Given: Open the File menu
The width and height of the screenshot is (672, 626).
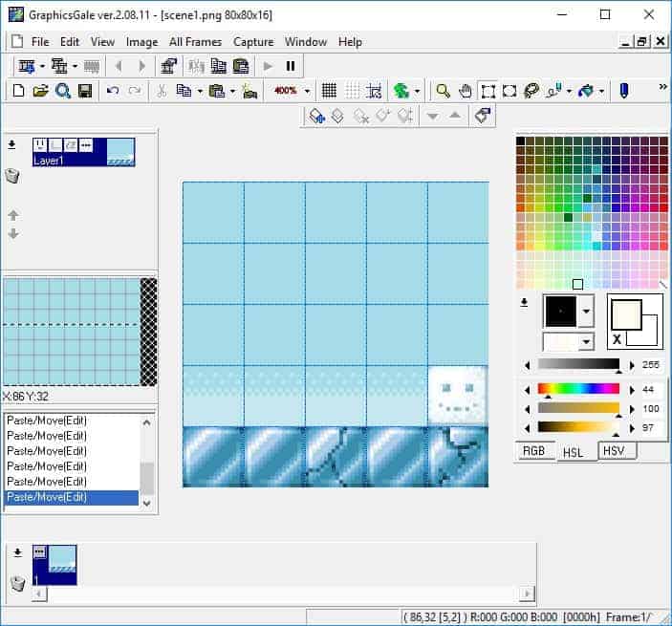Looking at the screenshot, I should click(40, 42).
